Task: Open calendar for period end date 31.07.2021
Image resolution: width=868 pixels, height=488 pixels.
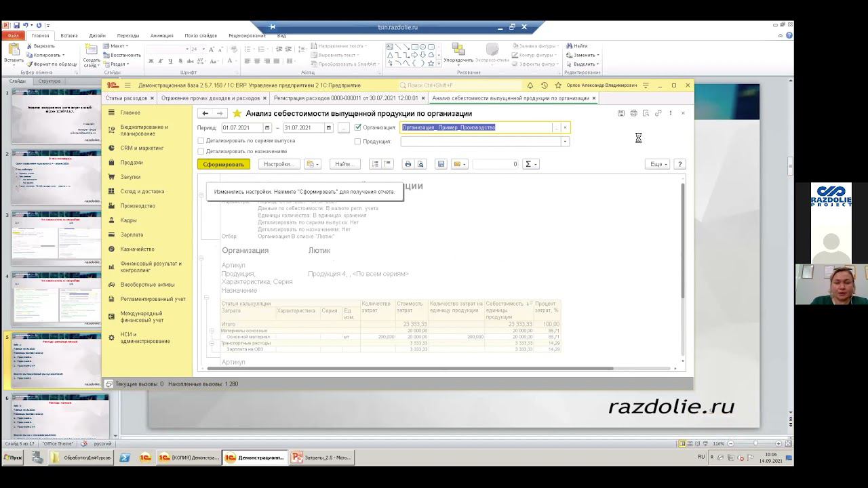Action: tap(329, 127)
